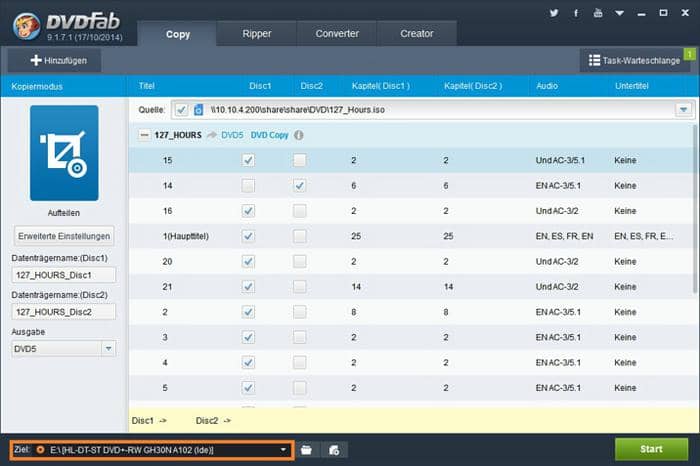The width and height of the screenshot is (700, 466).
Task: Click the queue count badge
Action: [690, 54]
